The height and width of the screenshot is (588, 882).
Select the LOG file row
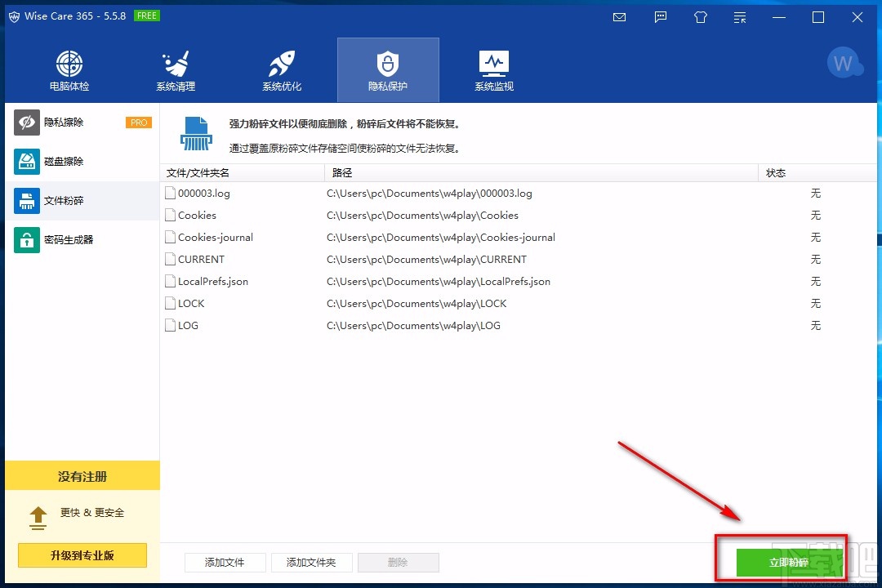(x=518, y=325)
